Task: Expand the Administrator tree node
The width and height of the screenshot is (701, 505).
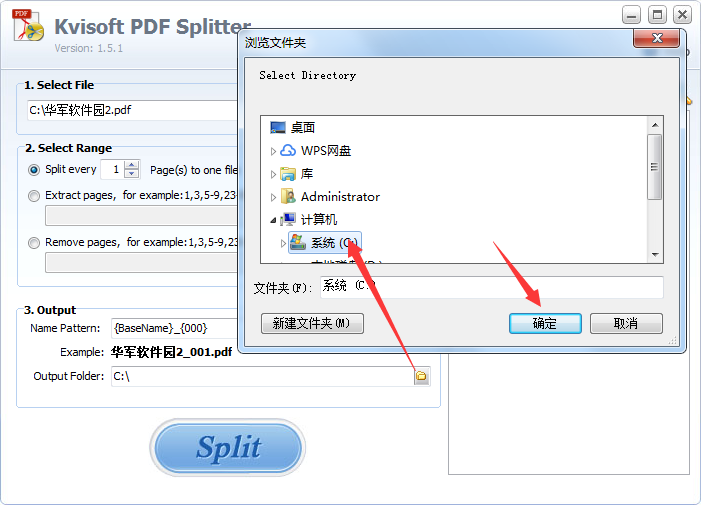Action: point(273,197)
